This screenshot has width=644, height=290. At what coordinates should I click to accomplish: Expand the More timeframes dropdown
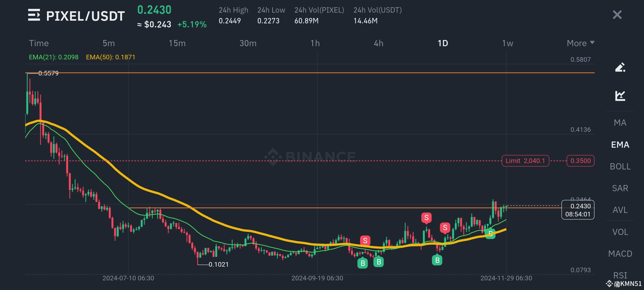[x=581, y=43]
